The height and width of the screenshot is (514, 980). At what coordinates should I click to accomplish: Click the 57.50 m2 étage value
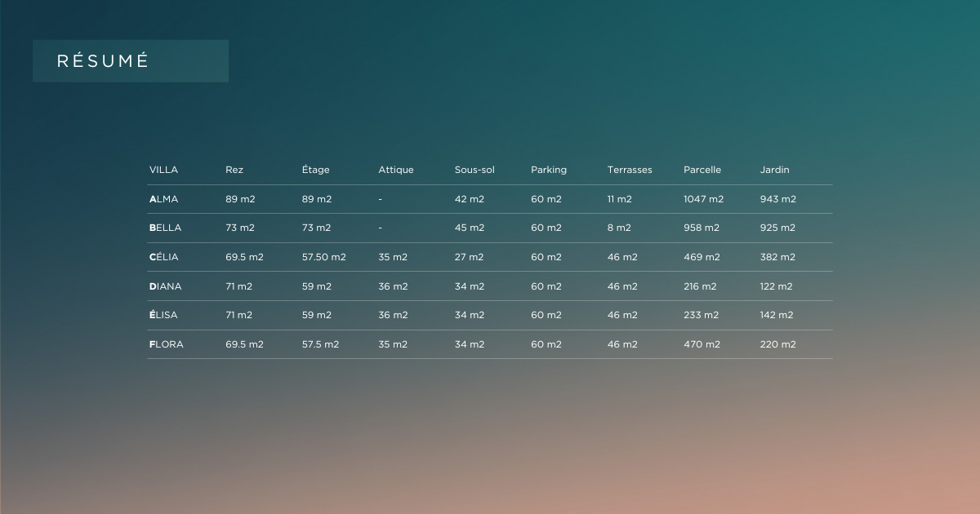click(x=323, y=257)
